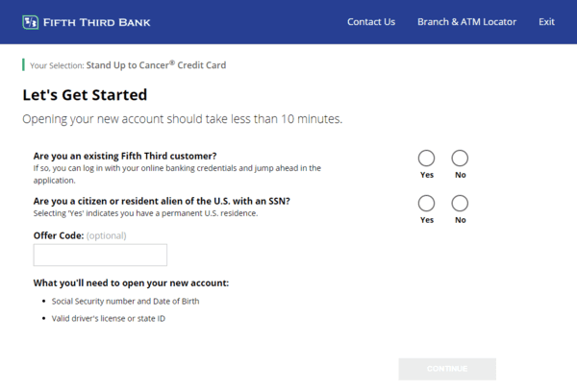This screenshot has height=392, width=577.
Task: Click the Yes label under existing customer question
Action: [x=427, y=176]
